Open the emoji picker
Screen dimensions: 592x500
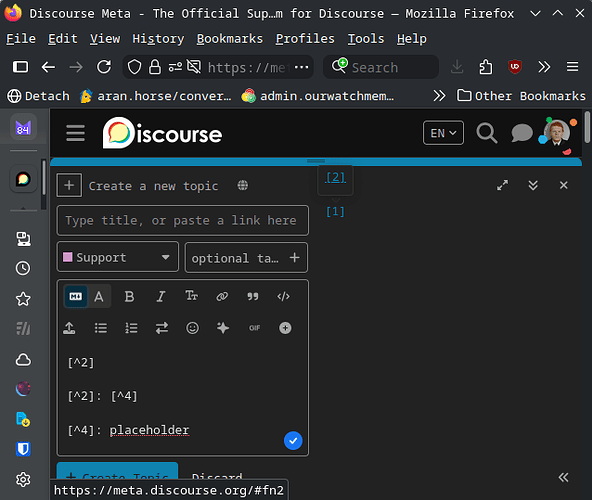pos(192,328)
